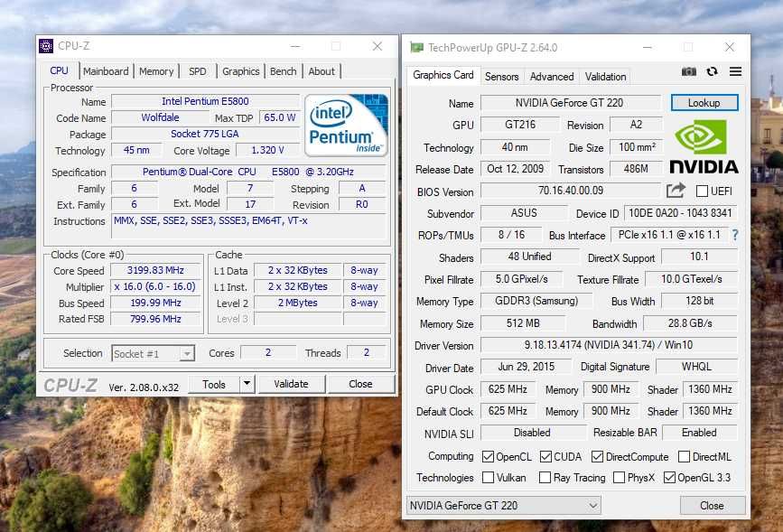Click the Close button in GPU-Z
Screen dimensions: 783x532
coord(712,506)
